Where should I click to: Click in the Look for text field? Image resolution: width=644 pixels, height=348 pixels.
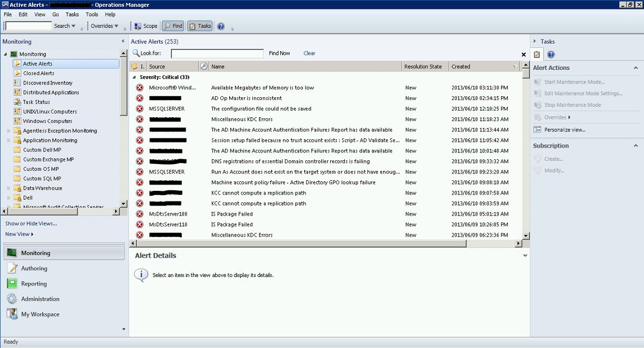coord(217,54)
